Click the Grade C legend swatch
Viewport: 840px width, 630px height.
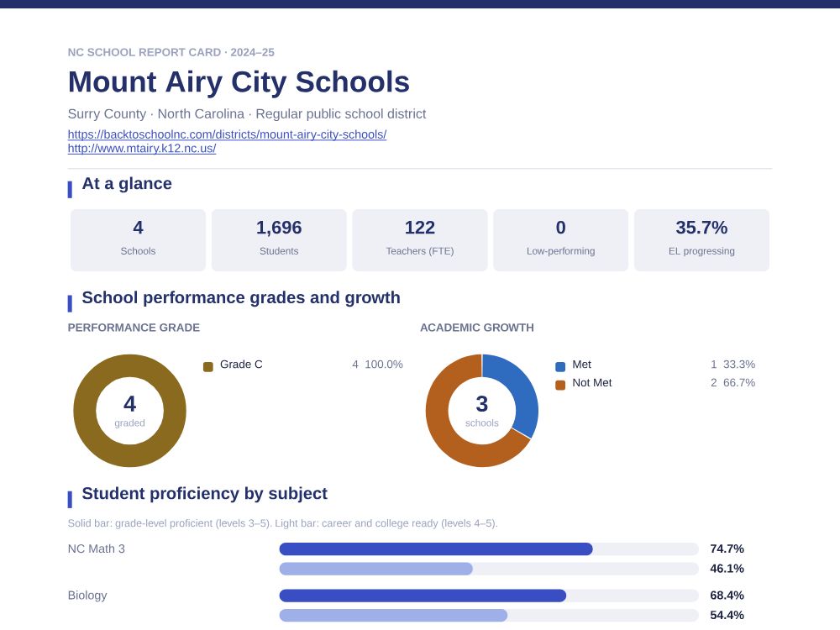click(x=208, y=366)
